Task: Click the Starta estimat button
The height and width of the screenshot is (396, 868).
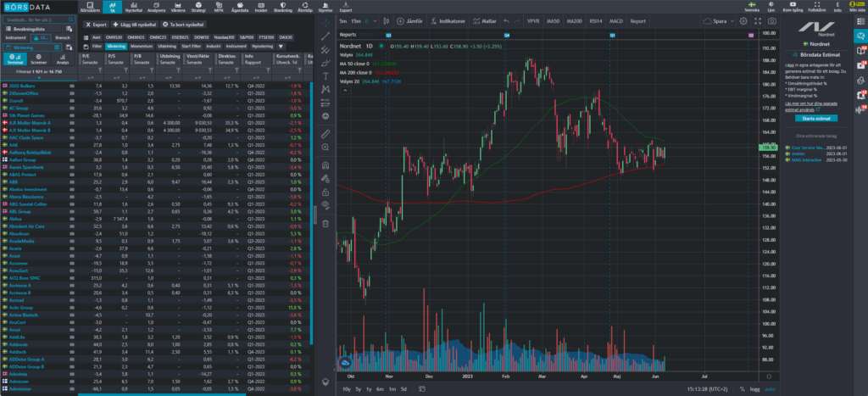Action: point(816,119)
